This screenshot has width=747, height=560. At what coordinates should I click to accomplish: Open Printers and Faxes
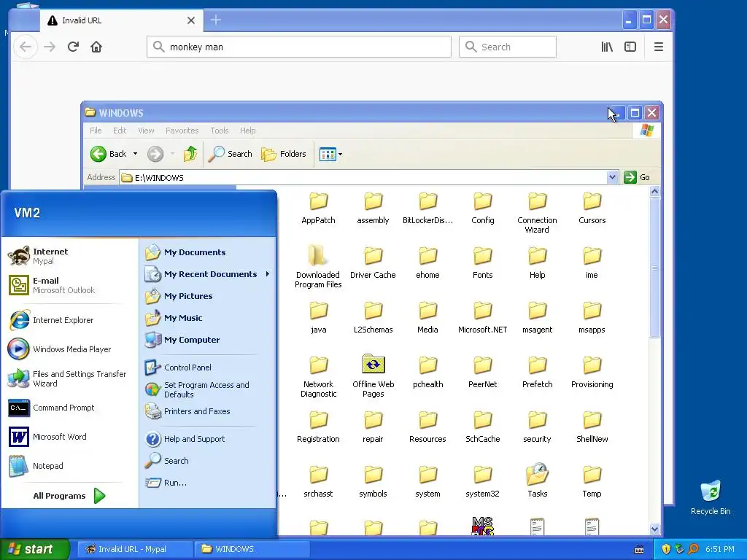pos(208,411)
